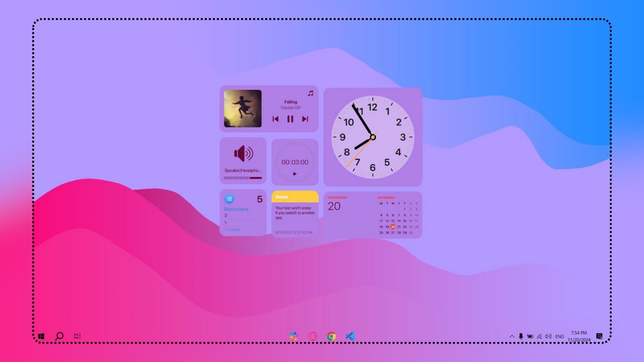
Task: Open the album art thumbnail
Action: (x=243, y=109)
